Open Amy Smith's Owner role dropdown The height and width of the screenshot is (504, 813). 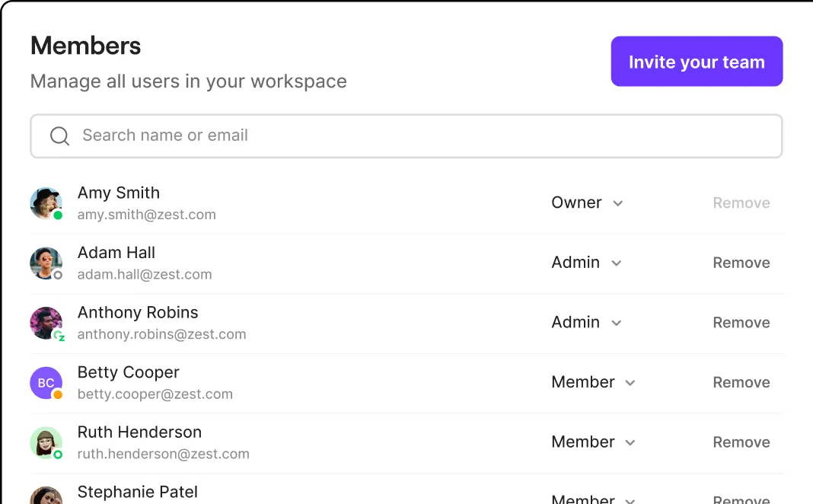tap(587, 203)
